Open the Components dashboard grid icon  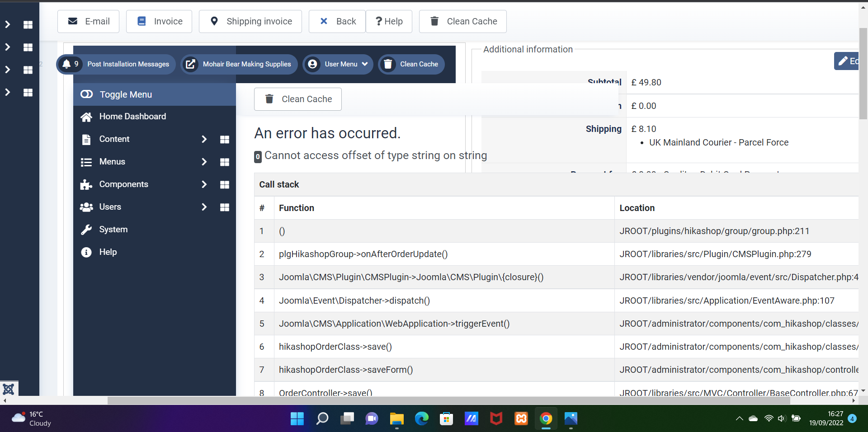click(x=225, y=185)
